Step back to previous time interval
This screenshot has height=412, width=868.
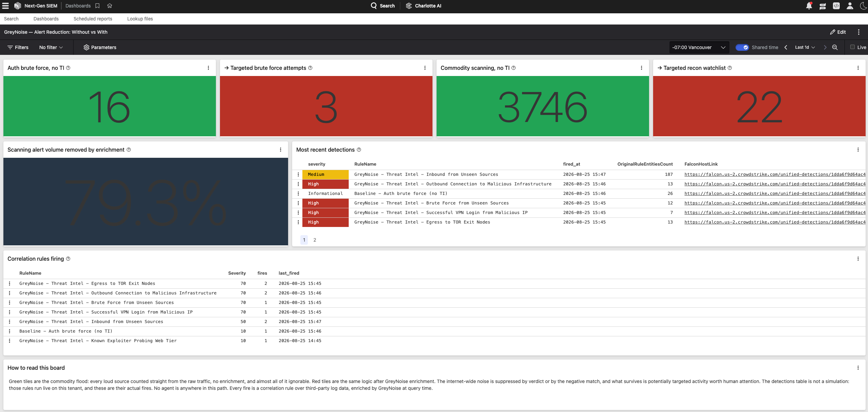click(x=786, y=47)
